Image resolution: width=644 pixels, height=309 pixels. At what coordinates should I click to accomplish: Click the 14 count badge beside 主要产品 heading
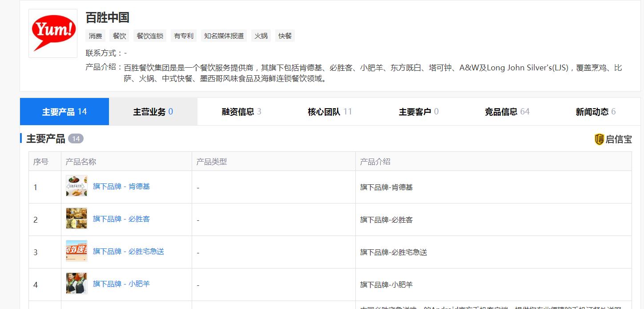[x=76, y=139]
